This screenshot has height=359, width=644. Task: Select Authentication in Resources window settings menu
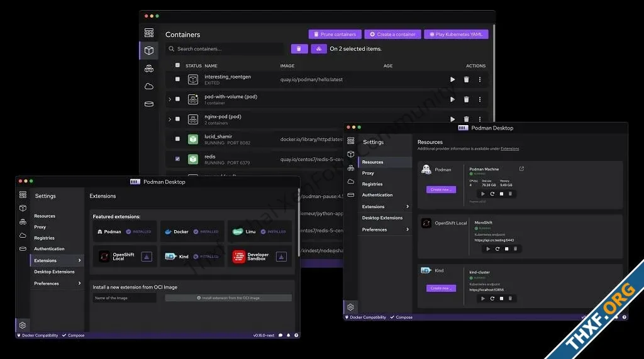click(x=377, y=195)
